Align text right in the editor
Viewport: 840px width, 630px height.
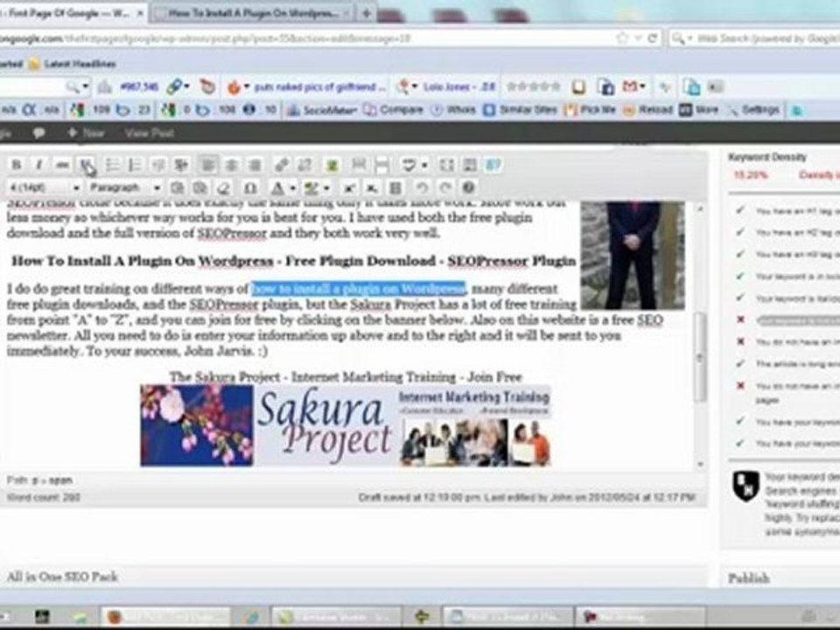255,165
